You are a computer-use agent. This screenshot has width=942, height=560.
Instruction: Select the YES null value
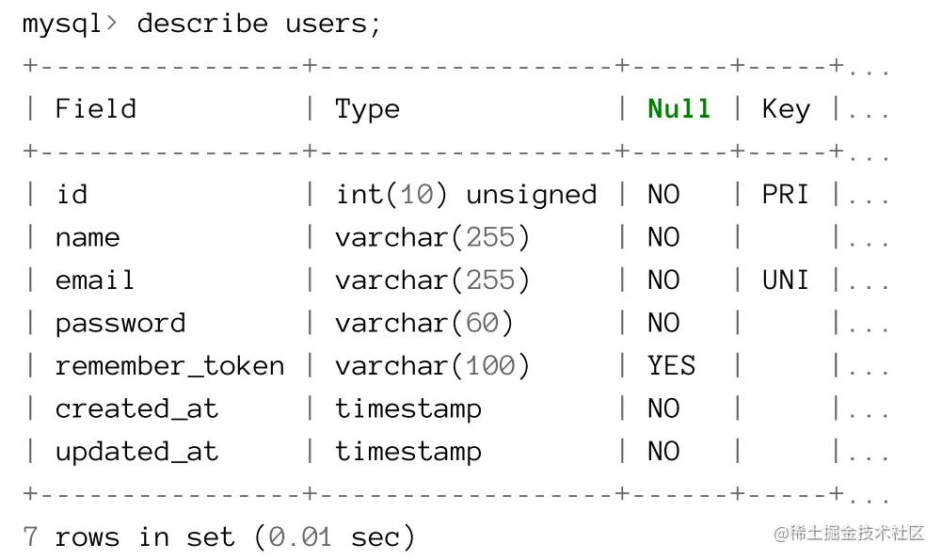click(671, 366)
